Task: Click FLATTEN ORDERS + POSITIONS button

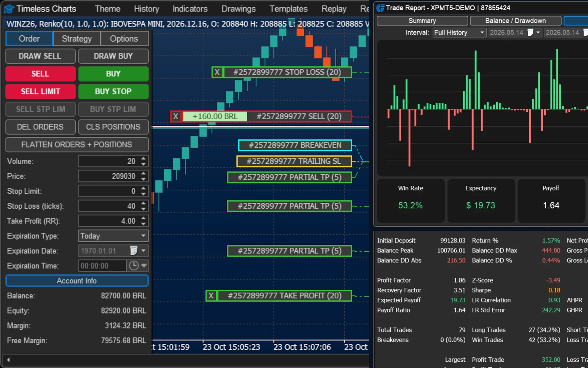Action: [77, 145]
